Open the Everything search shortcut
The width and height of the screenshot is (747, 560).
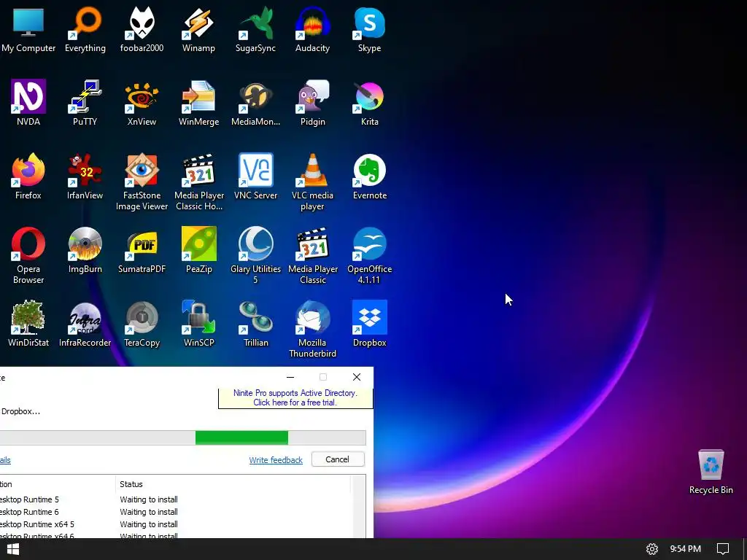[x=85, y=29]
